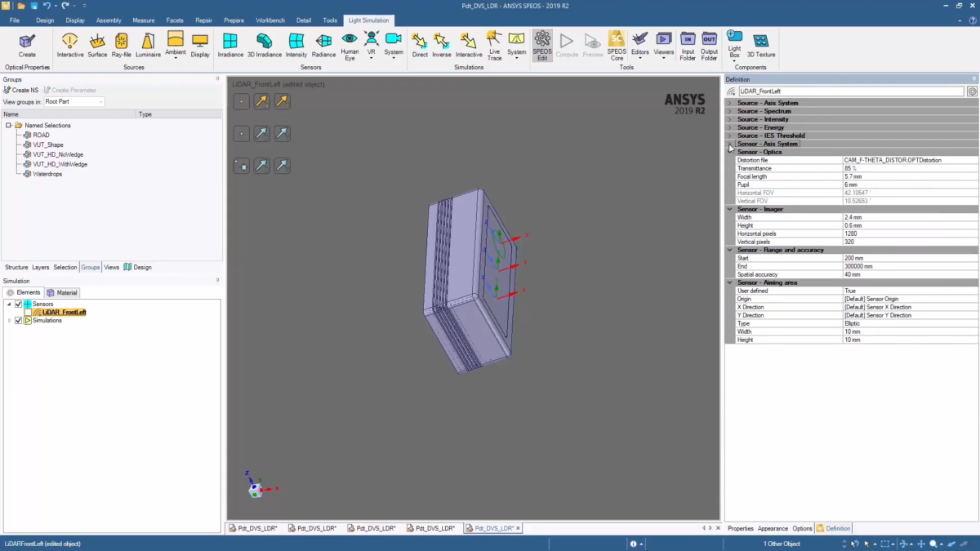Open the Input Folder

[688, 47]
